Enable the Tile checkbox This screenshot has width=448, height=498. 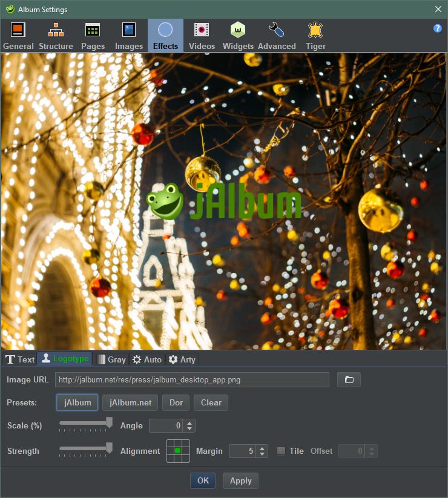pyautogui.click(x=281, y=451)
